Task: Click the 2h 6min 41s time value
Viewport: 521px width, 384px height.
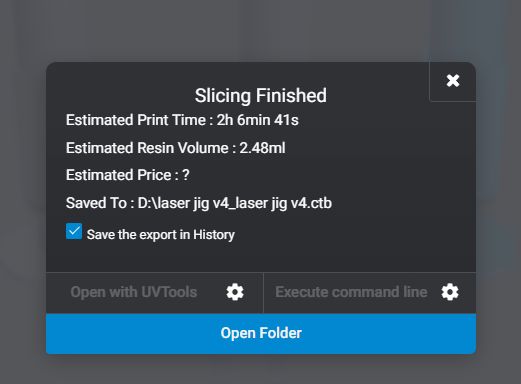Action: coord(258,120)
